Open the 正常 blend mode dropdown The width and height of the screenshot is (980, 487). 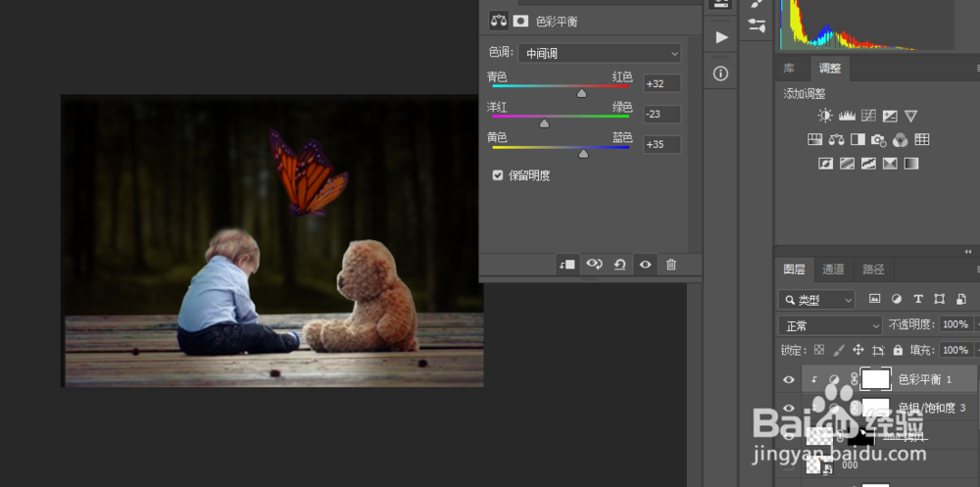[x=831, y=325]
